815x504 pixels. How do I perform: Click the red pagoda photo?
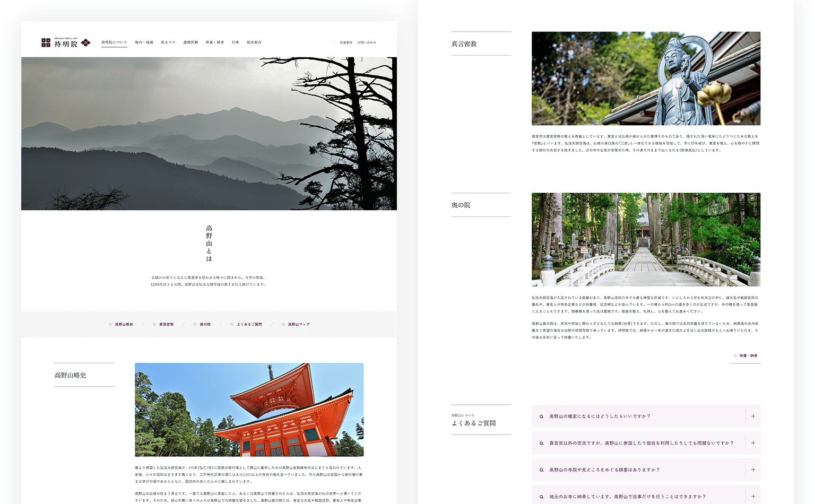(x=249, y=410)
